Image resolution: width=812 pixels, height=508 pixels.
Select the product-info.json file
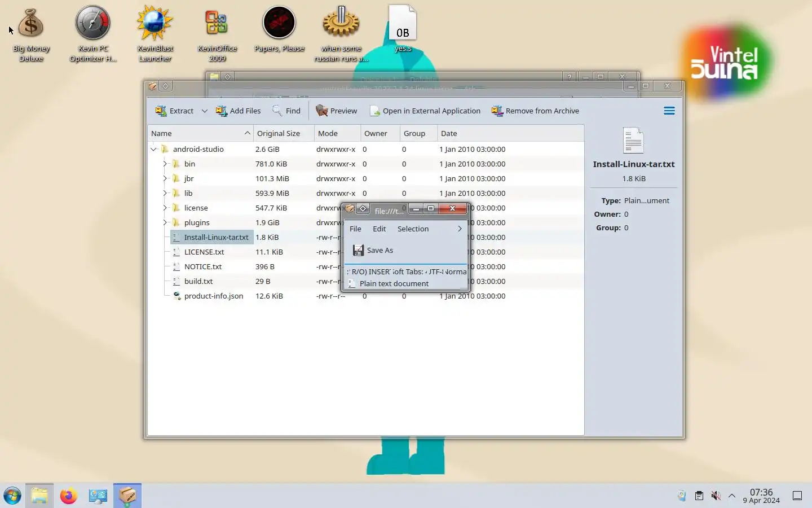[214, 296]
